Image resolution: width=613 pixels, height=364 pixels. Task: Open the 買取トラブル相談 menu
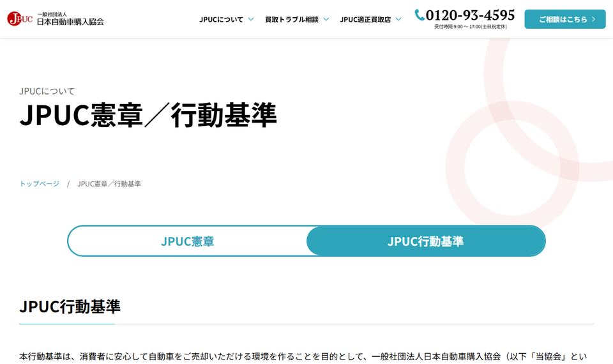tap(292, 19)
